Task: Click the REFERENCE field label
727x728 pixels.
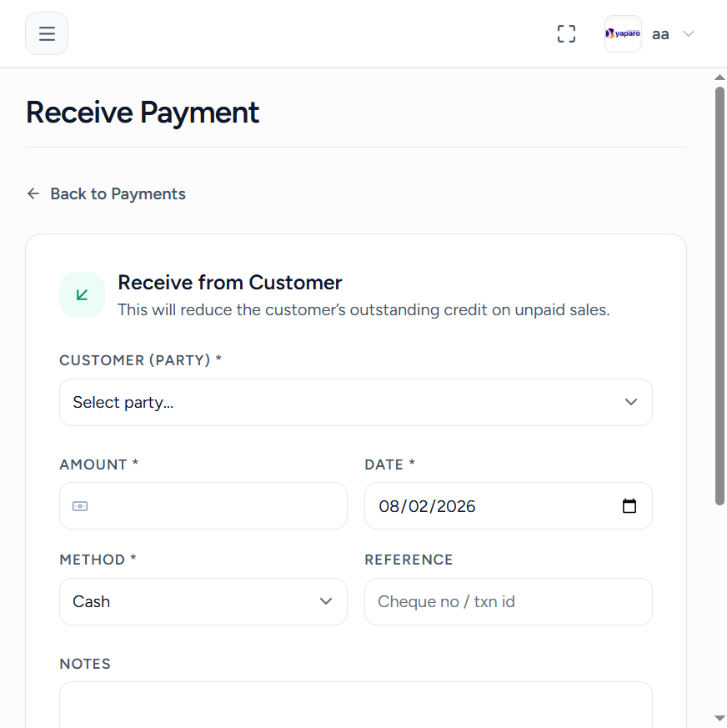Action: (x=409, y=560)
